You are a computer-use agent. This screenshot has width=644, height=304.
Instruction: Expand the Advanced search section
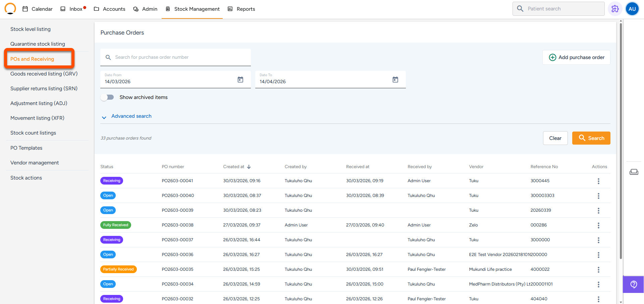(131, 116)
